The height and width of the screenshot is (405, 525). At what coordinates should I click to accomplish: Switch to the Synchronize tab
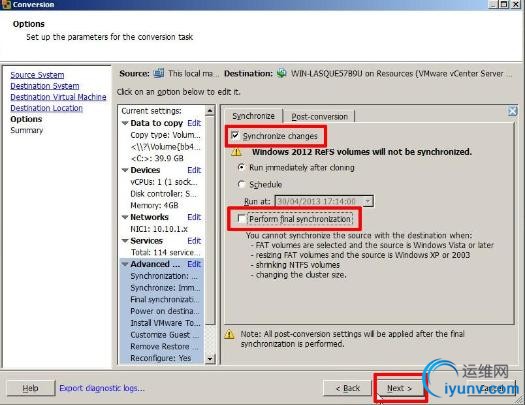[253, 116]
